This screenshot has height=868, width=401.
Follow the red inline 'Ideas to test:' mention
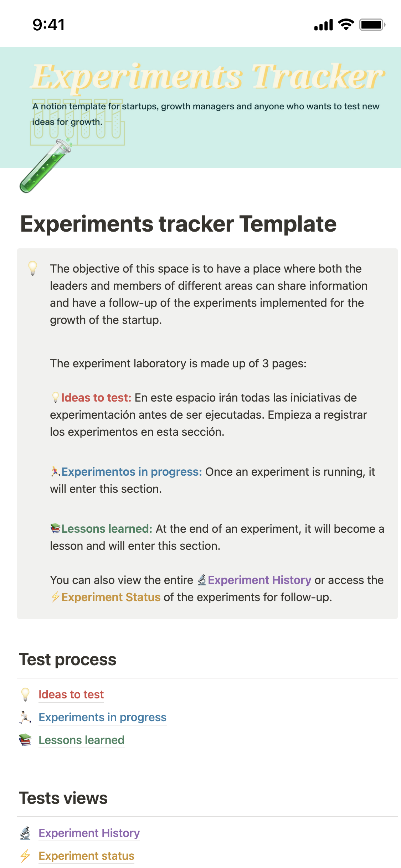(x=96, y=398)
